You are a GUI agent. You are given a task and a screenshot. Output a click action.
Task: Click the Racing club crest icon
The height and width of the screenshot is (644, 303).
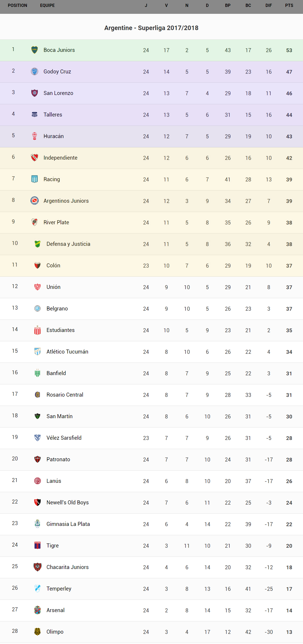[x=35, y=179]
